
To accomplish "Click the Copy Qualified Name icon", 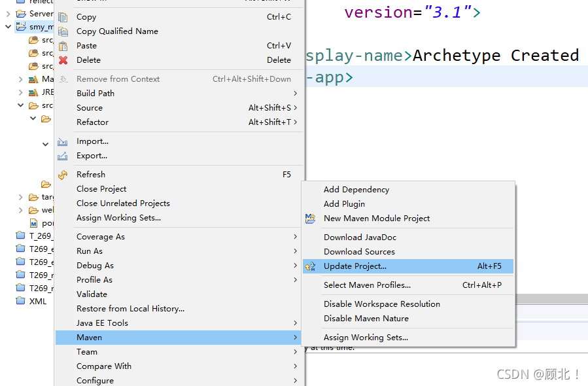I will click(x=63, y=31).
